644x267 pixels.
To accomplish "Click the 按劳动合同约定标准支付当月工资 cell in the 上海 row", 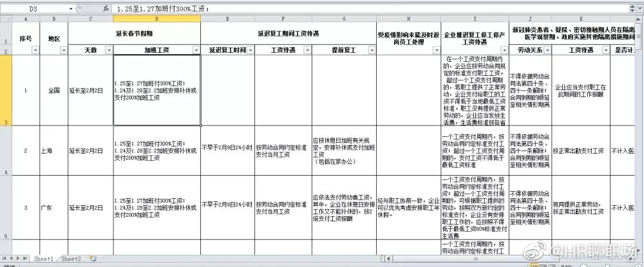I will (x=283, y=151).
